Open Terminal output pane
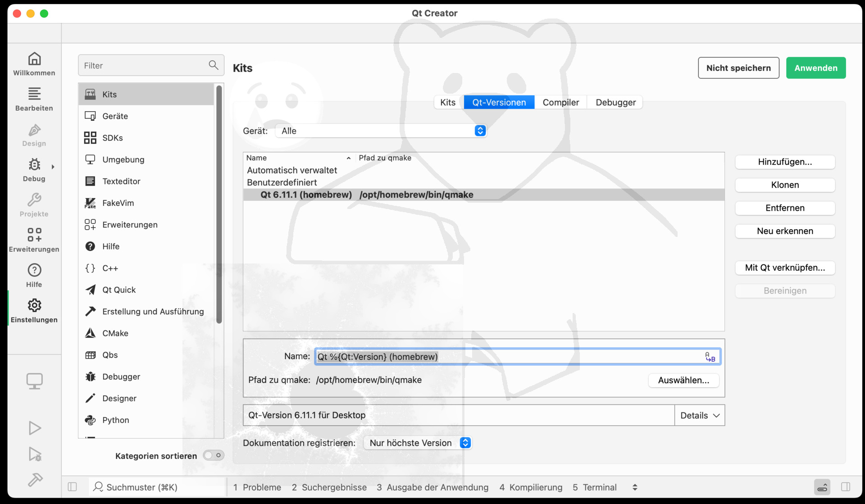 click(x=595, y=487)
